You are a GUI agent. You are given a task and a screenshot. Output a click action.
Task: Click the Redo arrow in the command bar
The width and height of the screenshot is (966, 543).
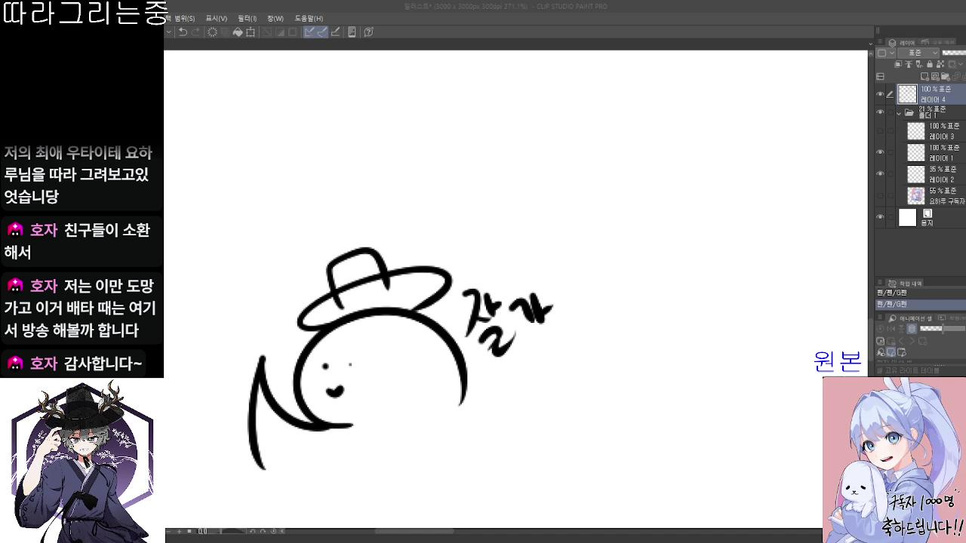[x=195, y=32]
